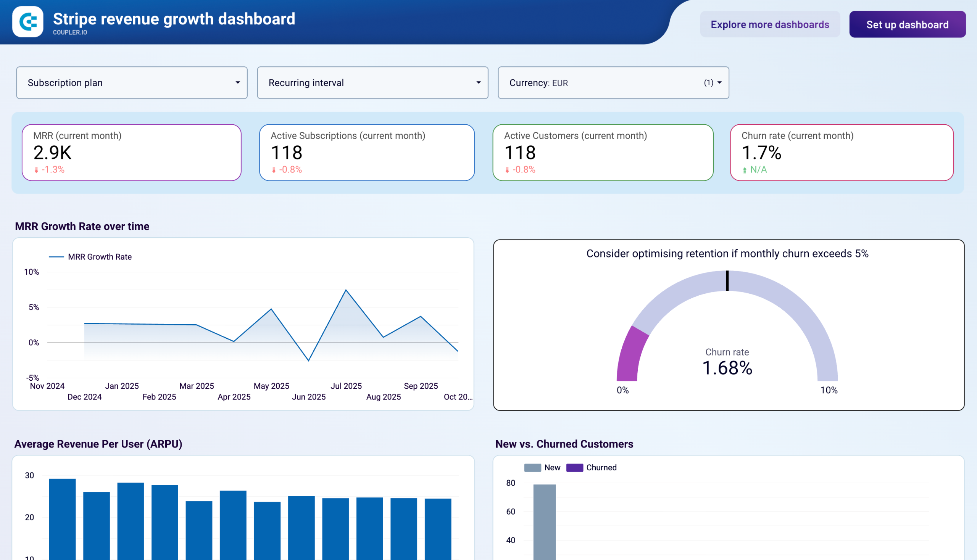Click the Currency filter caret arrow
This screenshot has height=560, width=977.
click(719, 83)
